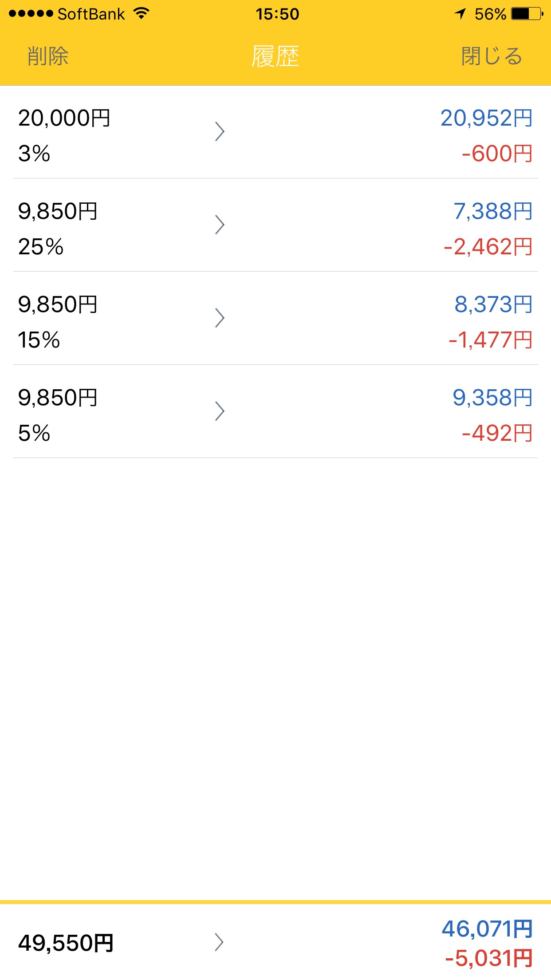Tap the Wi-Fi status icon
Image resolution: width=551 pixels, height=980 pixels.
click(x=142, y=14)
